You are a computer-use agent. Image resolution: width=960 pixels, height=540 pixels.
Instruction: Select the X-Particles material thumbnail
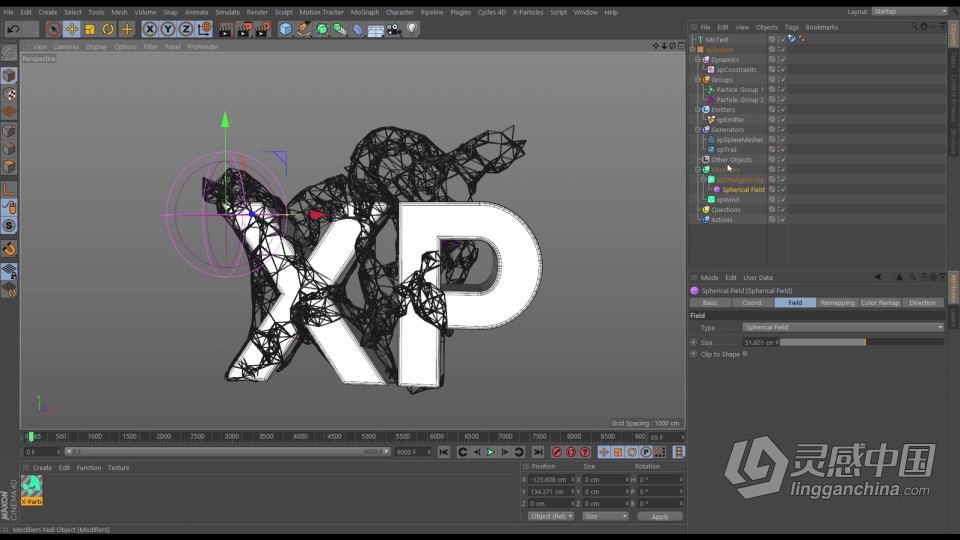(x=32, y=490)
